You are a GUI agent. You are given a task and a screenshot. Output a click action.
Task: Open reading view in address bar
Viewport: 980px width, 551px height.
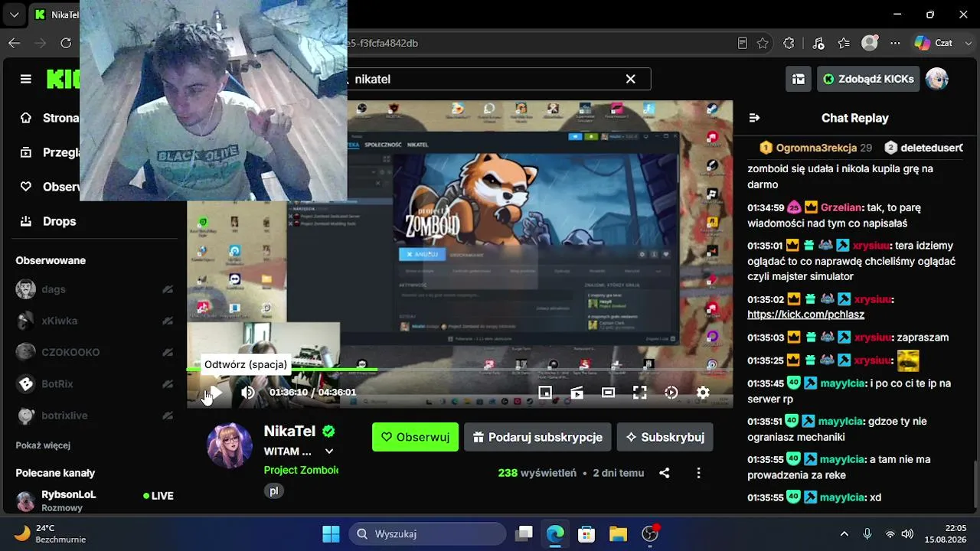(742, 43)
